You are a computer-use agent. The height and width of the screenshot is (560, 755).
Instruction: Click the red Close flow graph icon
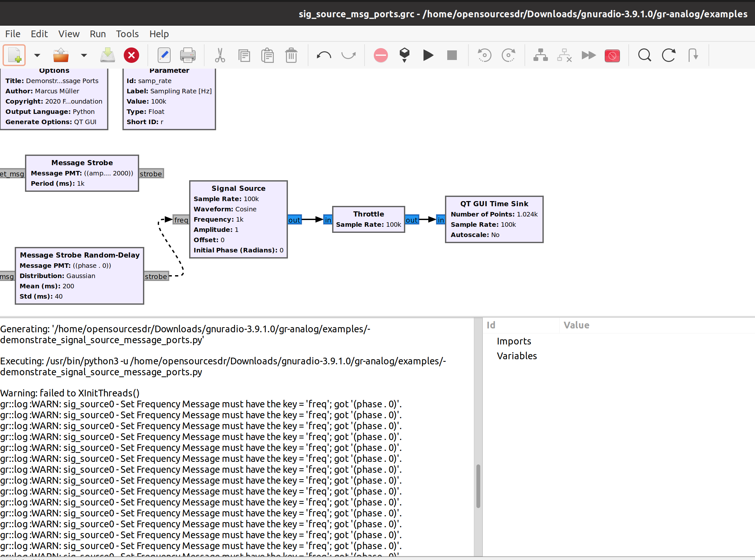[131, 55]
